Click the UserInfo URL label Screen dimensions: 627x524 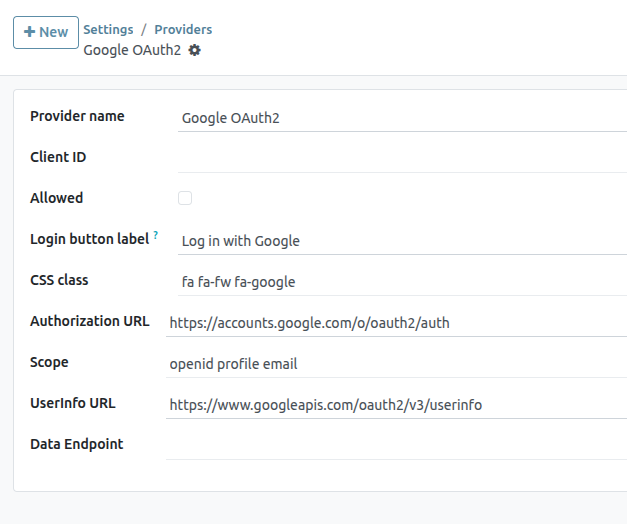point(73,403)
